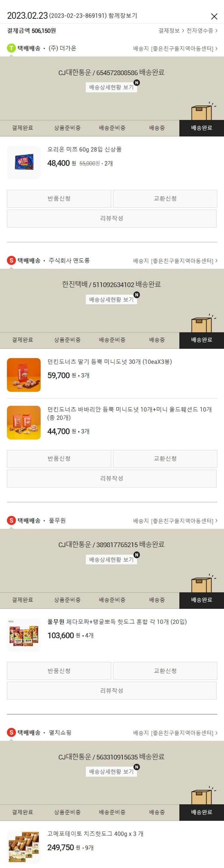Click delivery box icon in 한진택배 section
Image resolution: width=224 pixels, height=868 pixels.
tap(203, 323)
